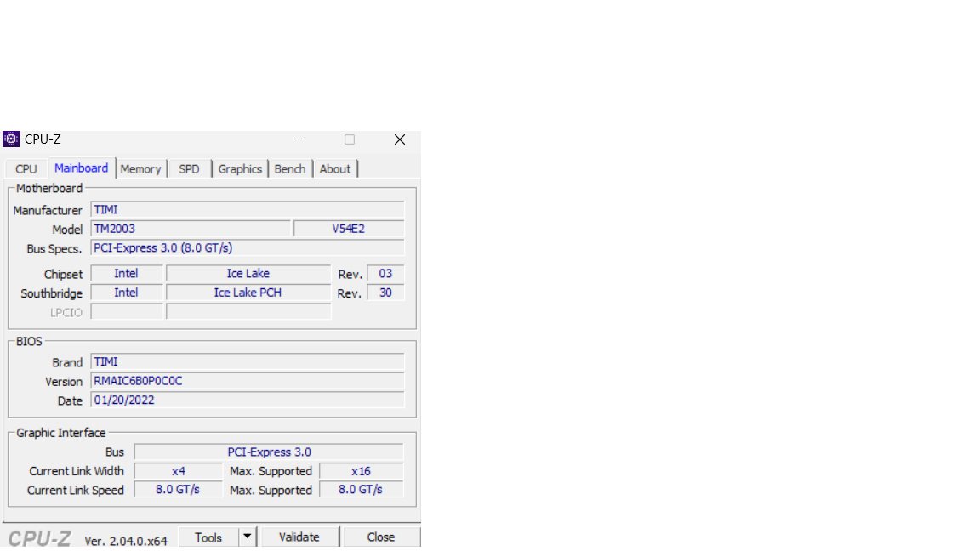Click the Southbridge Rev. value 30
980x551 pixels.
click(x=385, y=293)
